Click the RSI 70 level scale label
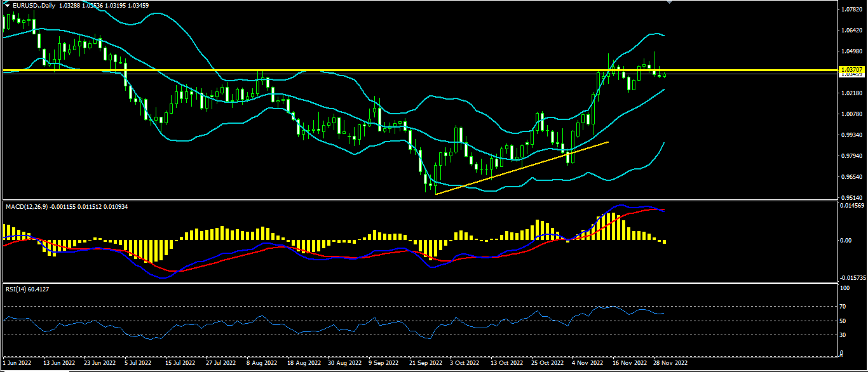 click(844, 307)
